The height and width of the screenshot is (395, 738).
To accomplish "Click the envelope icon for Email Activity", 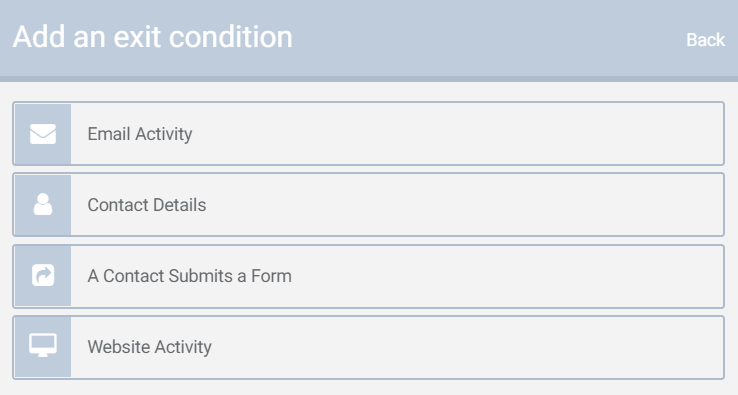I will pyautogui.click(x=43, y=134).
